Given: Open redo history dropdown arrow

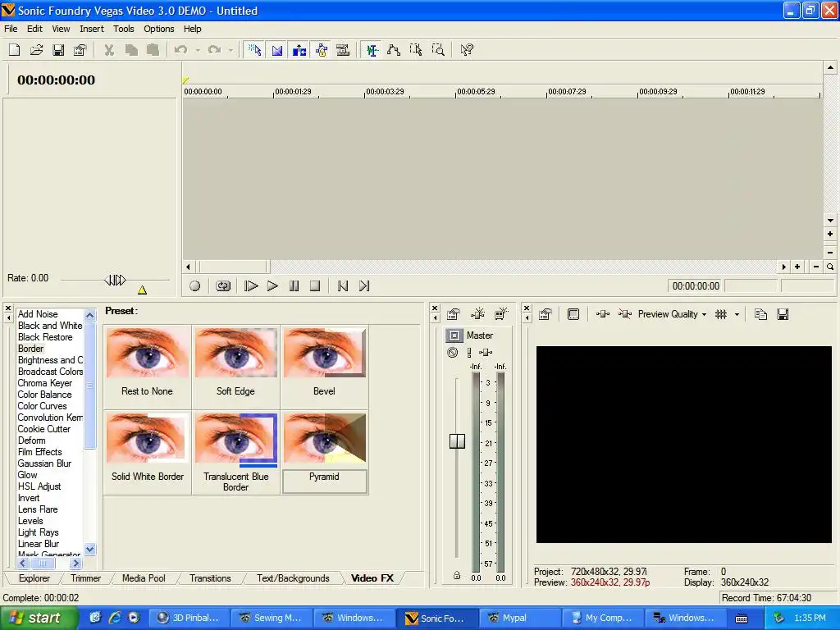Looking at the screenshot, I should 231,50.
